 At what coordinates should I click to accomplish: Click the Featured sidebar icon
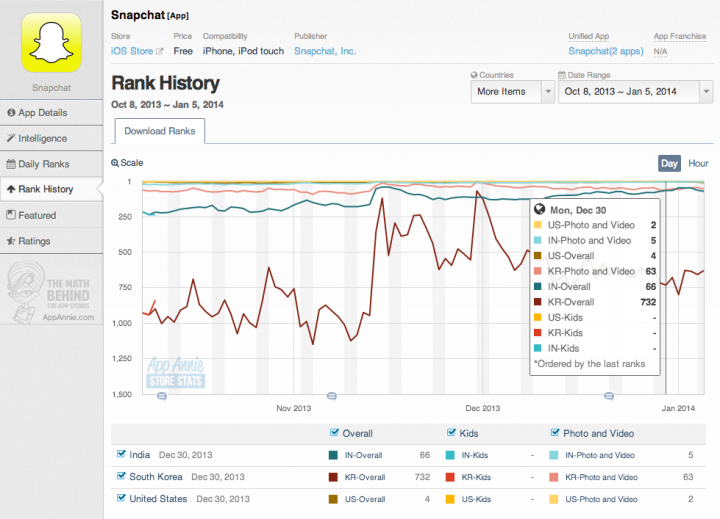(11, 214)
